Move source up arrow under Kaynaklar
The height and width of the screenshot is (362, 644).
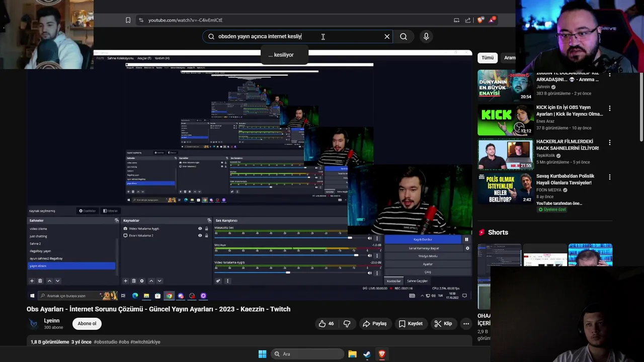151,281
